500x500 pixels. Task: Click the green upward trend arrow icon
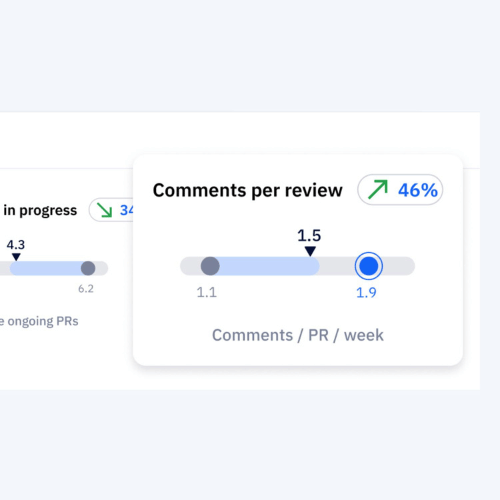pos(378,189)
